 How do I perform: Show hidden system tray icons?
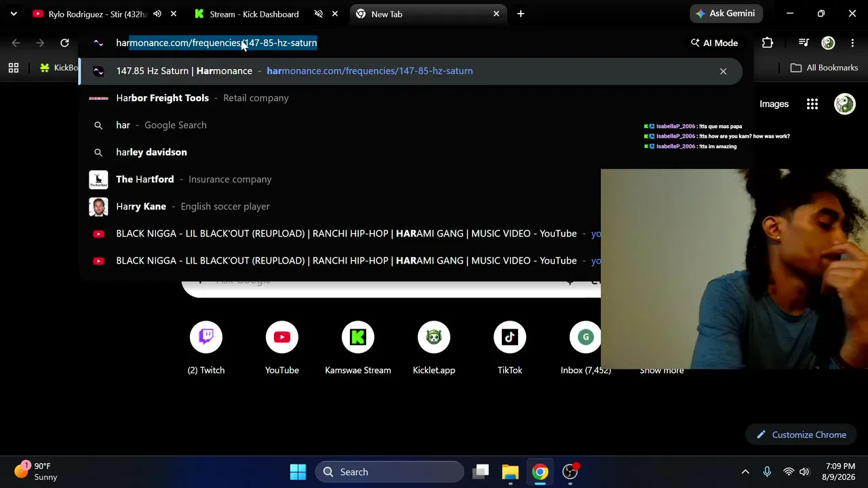coord(745,472)
